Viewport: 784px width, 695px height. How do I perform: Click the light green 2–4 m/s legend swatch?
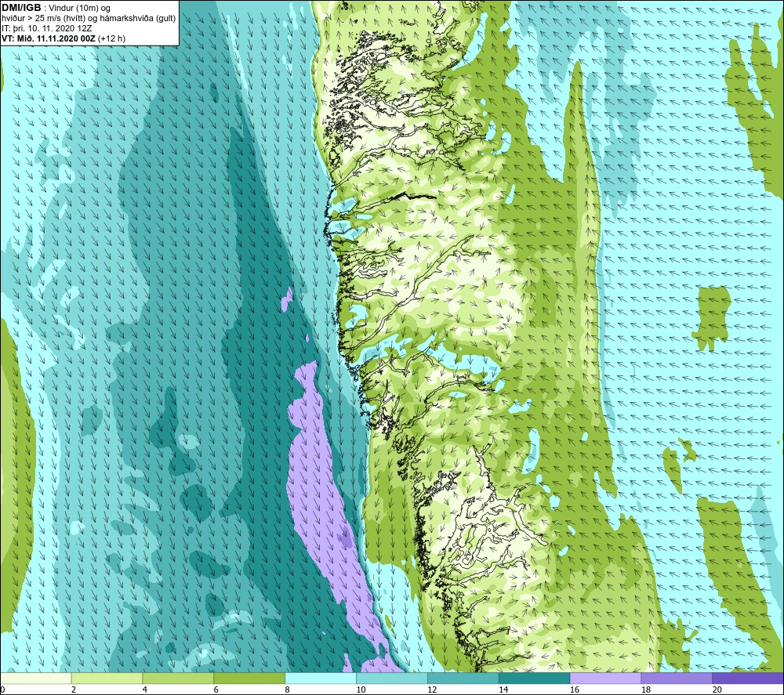(x=107, y=678)
